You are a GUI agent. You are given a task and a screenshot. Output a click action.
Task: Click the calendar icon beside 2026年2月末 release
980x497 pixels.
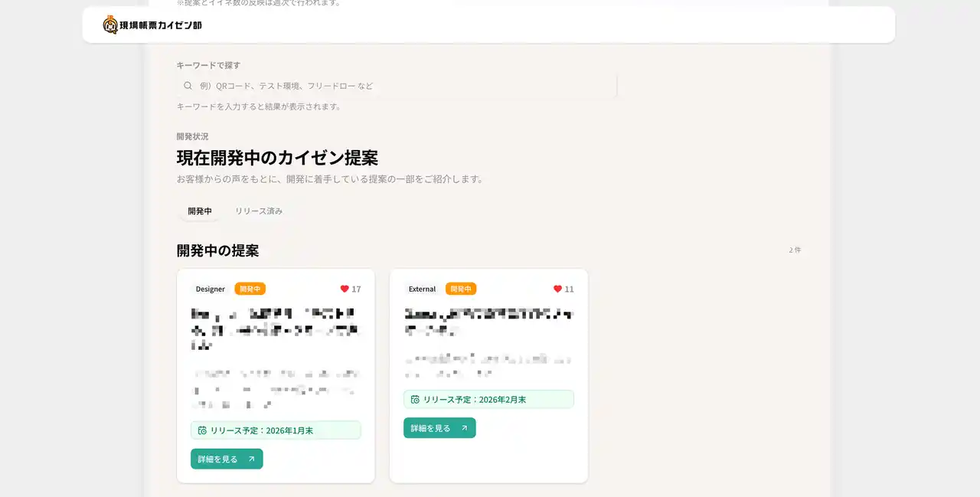[415, 399]
